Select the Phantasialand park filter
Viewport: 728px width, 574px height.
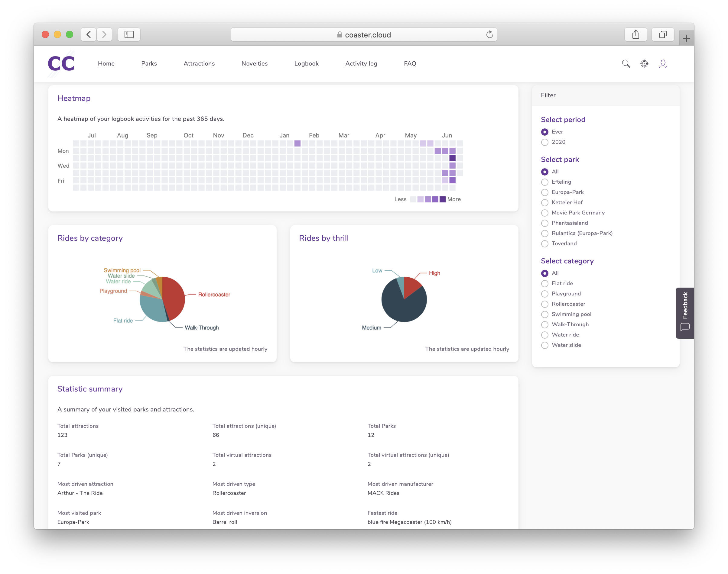(544, 223)
